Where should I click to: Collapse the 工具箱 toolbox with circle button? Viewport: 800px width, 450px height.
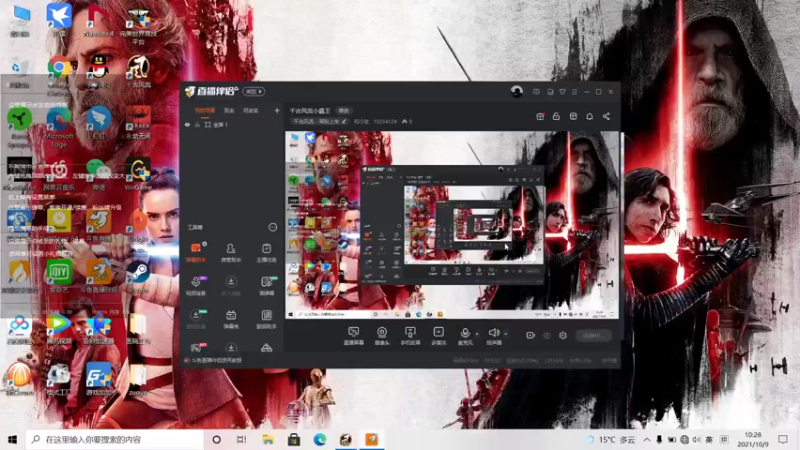pyautogui.click(x=272, y=227)
